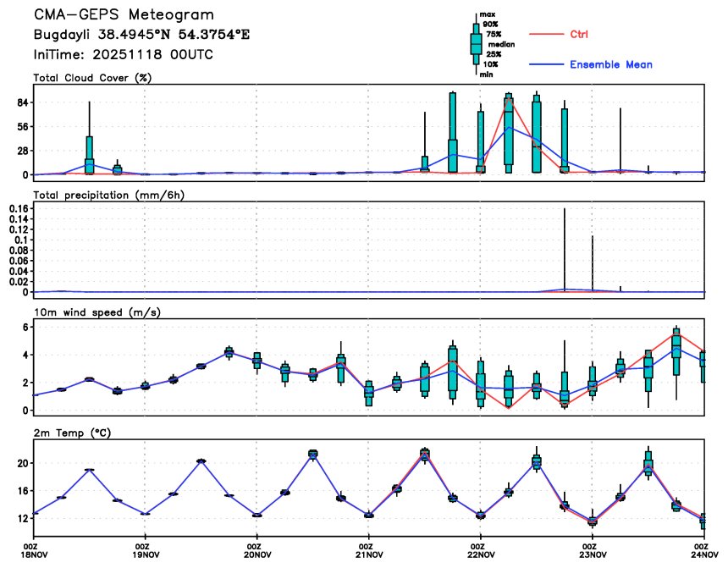Select the 2m Temp panel title
The image size is (728, 568).
click(x=73, y=432)
